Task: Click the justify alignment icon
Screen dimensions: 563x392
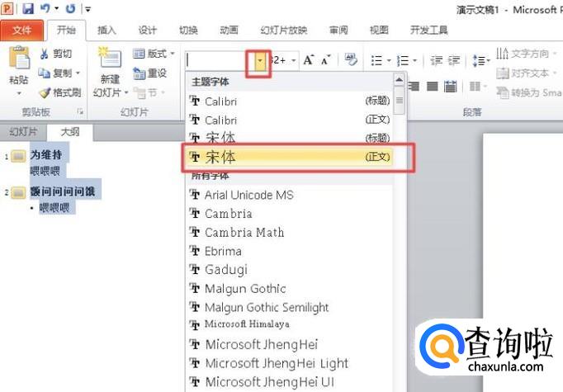Action: point(433,86)
